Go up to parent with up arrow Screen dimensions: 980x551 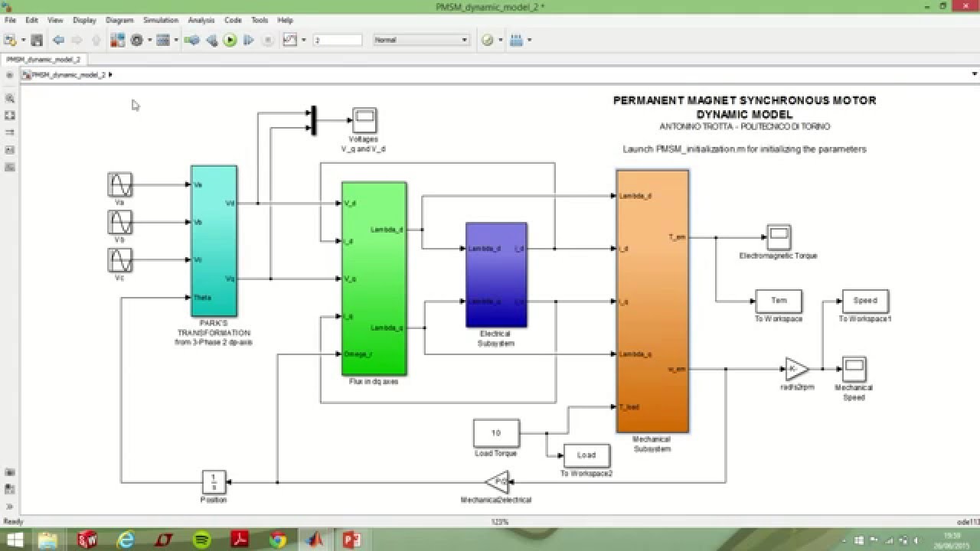[x=96, y=40]
